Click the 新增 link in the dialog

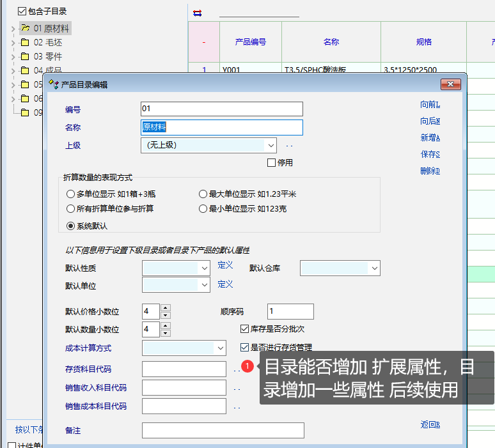click(x=430, y=138)
